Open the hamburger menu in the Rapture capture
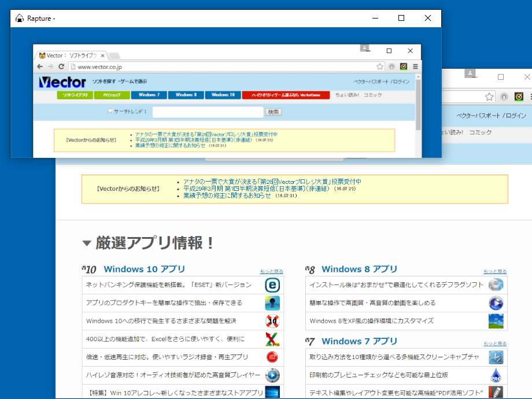This screenshot has width=532, height=399. click(x=415, y=66)
